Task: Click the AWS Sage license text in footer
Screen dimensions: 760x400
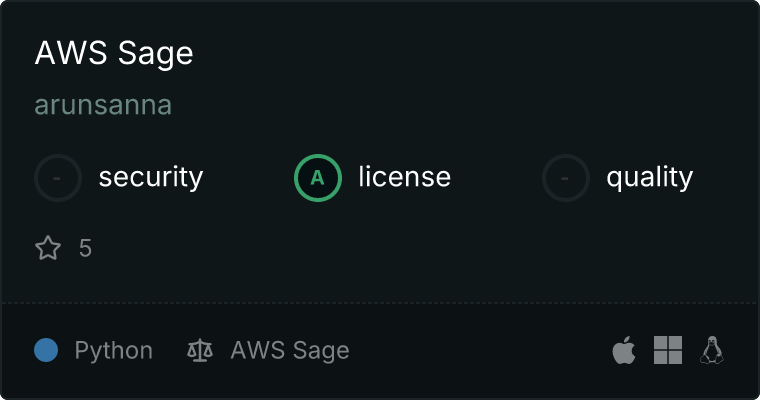Action: [x=290, y=351]
